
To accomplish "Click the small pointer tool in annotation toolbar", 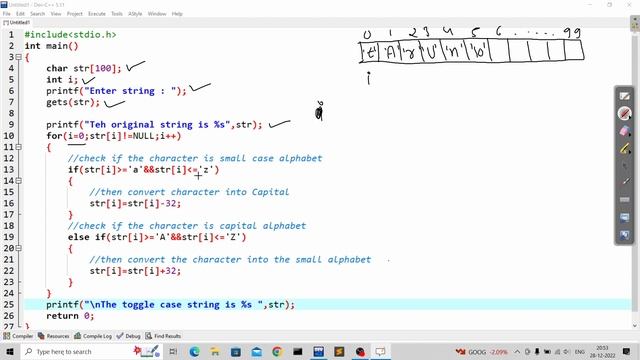I will 624,166.
